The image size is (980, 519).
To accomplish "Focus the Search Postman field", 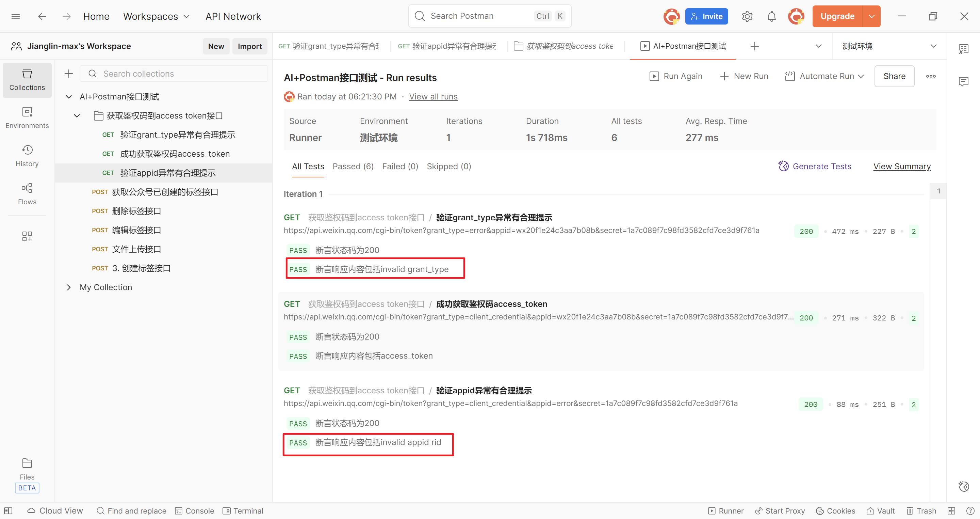I will coord(490,16).
